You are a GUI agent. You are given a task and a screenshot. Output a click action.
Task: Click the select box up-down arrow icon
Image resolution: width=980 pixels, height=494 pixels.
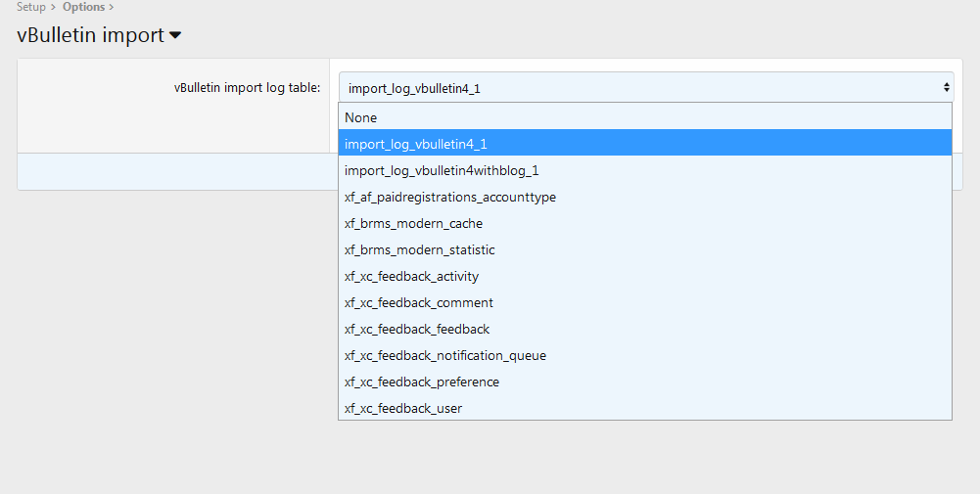tap(946, 87)
